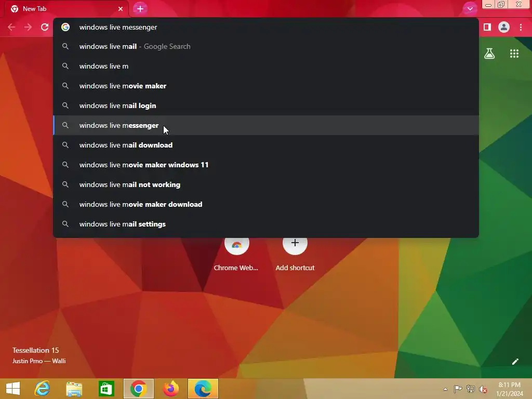Show hidden tray icons arrow
Screen dimensions: 532x399
click(x=445, y=389)
